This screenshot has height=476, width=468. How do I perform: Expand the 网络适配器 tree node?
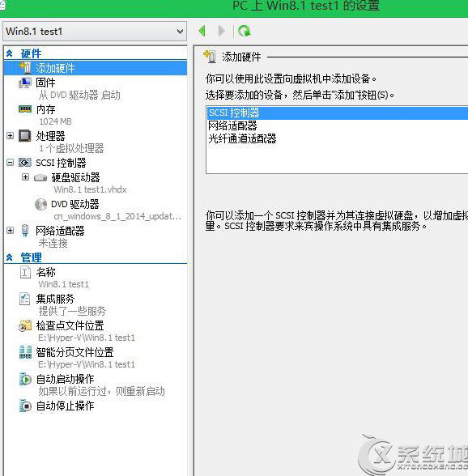(10, 231)
